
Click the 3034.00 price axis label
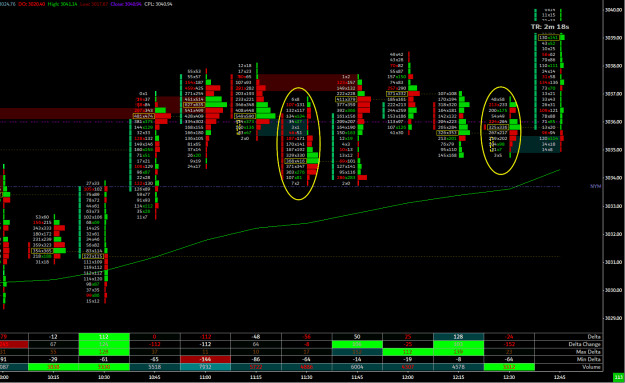pyautogui.click(x=613, y=178)
